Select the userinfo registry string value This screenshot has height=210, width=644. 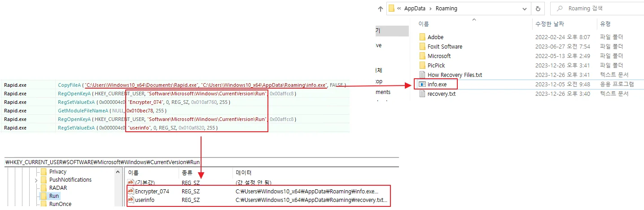pos(145,200)
